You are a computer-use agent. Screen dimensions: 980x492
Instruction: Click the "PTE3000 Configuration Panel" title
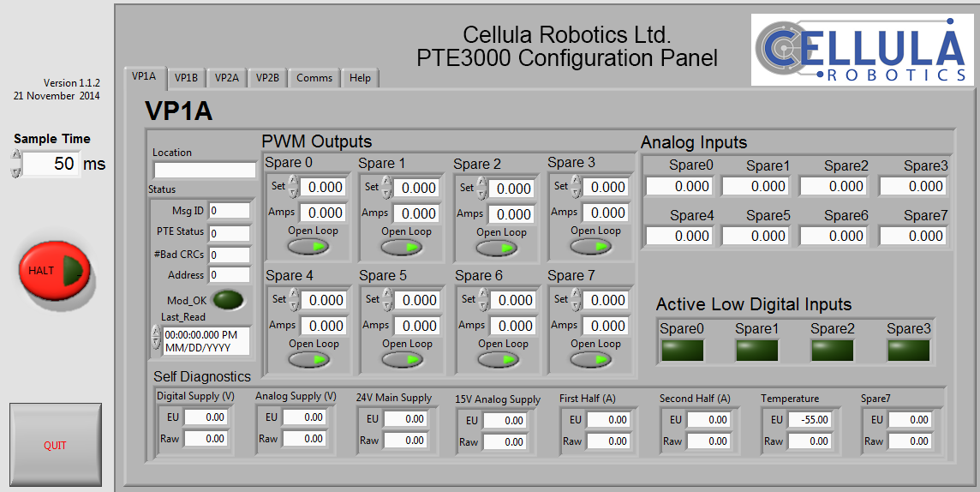(x=567, y=58)
